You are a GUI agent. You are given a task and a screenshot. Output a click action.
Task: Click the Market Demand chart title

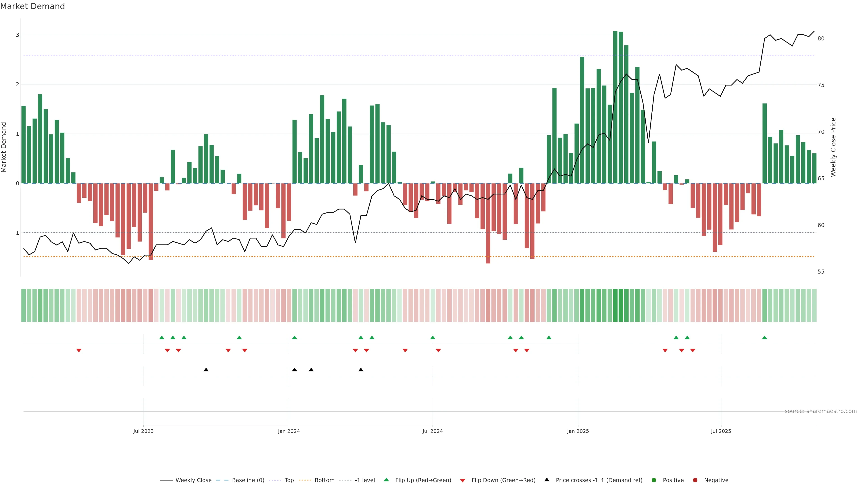pos(32,6)
